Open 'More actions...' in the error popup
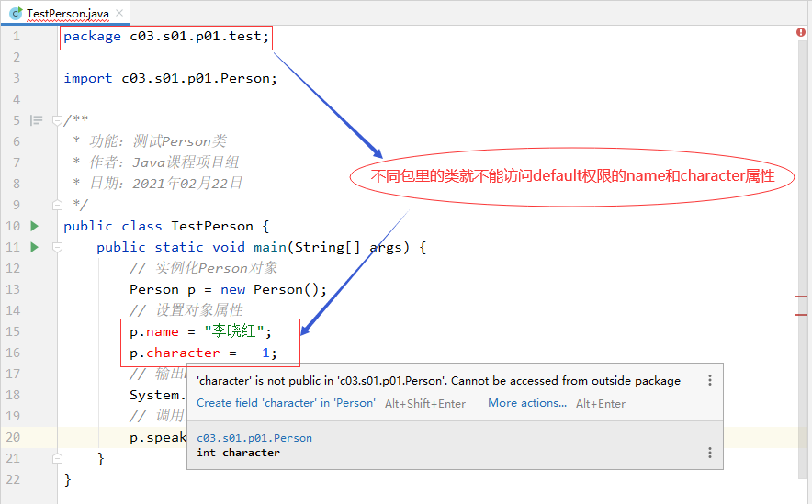The width and height of the screenshot is (812, 504). pyautogui.click(x=527, y=403)
